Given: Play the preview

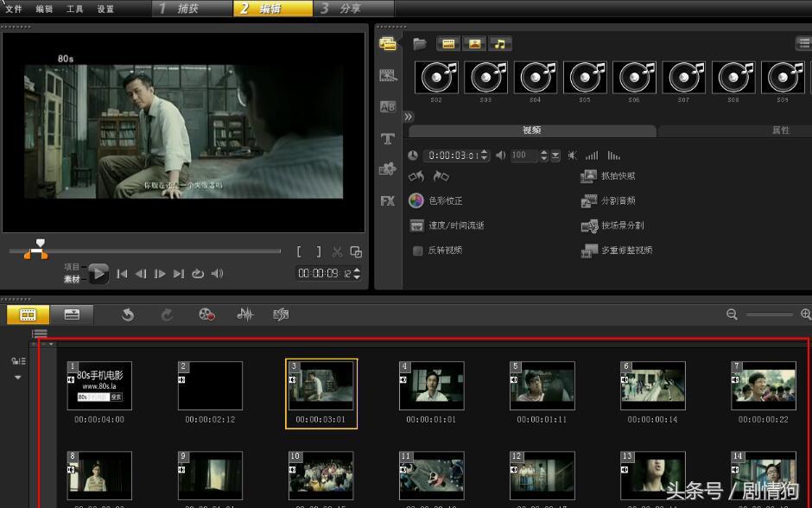Looking at the screenshot, I should [x=98, y=273].
